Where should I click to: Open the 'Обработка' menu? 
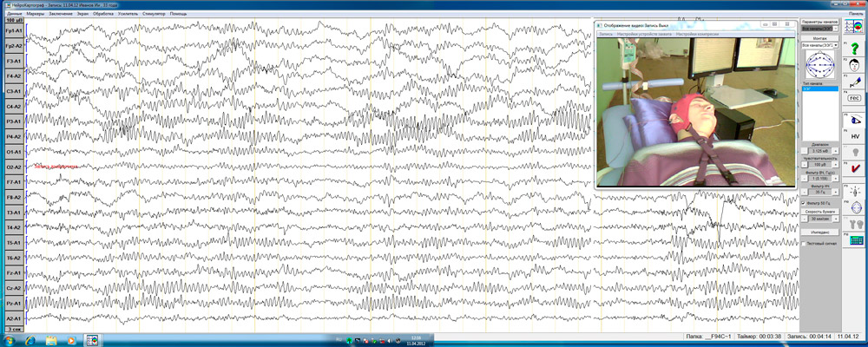pos(102,14)
